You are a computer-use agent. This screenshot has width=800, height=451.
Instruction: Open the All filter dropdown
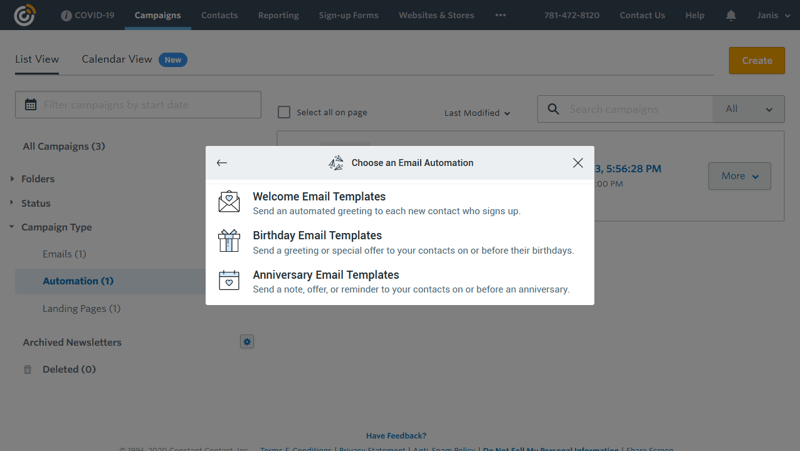[x=748, y=109]
